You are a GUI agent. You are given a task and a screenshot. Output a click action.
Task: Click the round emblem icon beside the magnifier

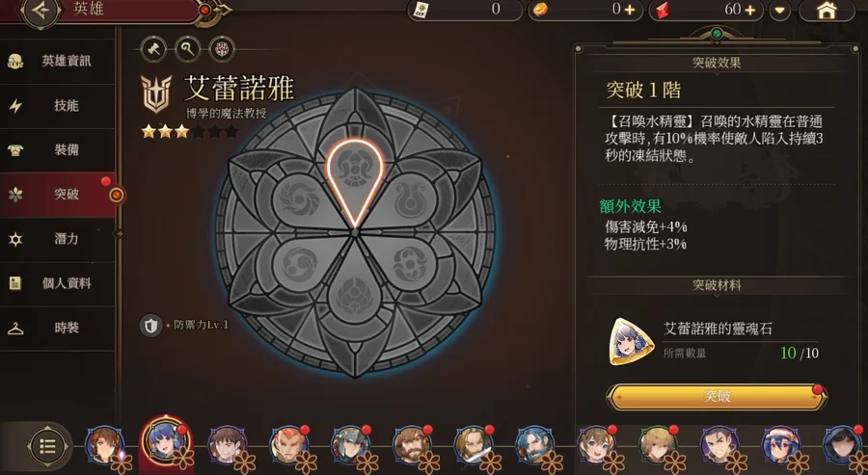[x=222, y=50]
